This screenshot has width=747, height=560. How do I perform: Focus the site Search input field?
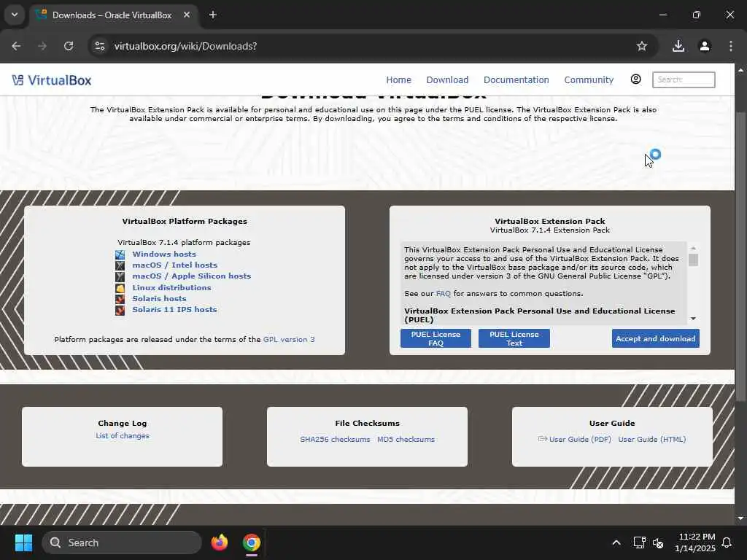[684, 79]
